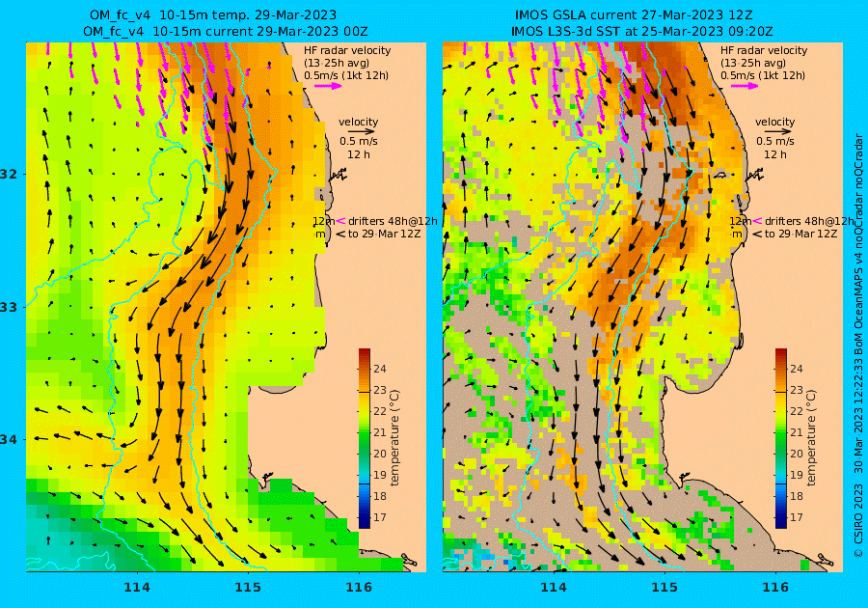The height and width of the screenshot is (608, 868).
Task: Click 'to 29 Mar 12Z' text in left map
Action: coord(384,234)
